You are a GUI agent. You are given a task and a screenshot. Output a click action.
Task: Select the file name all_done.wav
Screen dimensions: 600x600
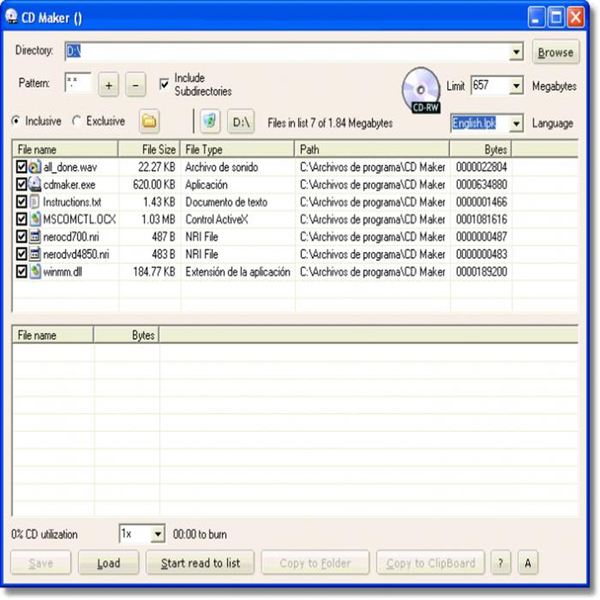(70, 167)
